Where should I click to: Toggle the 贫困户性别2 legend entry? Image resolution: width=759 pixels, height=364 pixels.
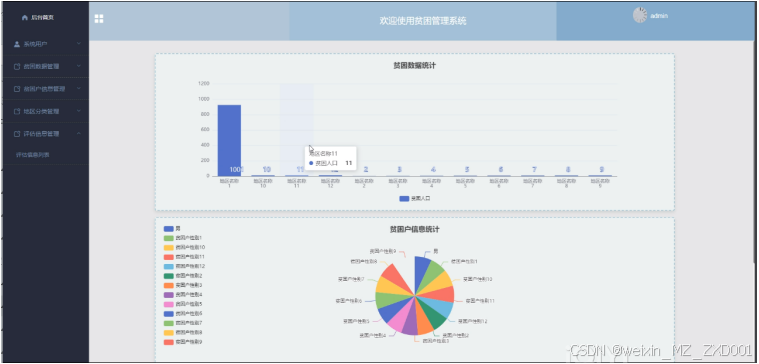182,275
